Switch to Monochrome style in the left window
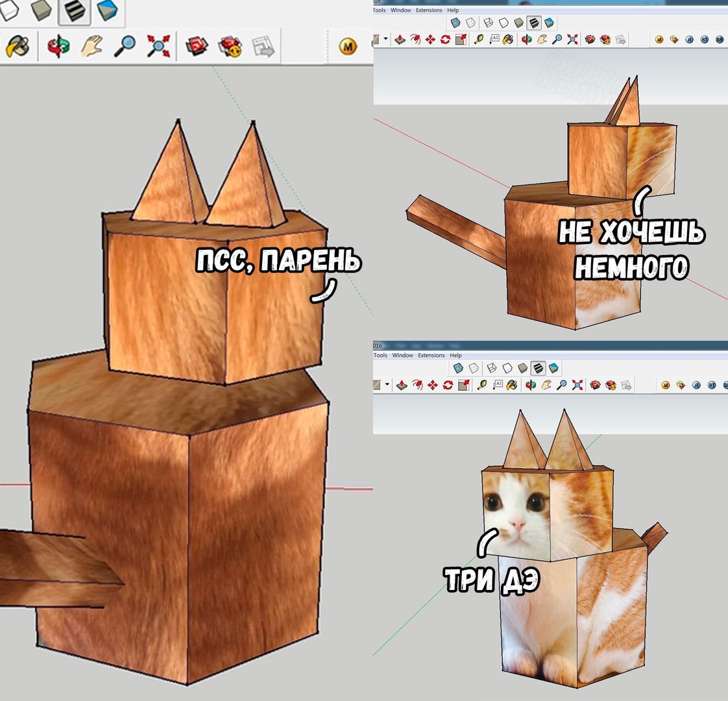728x701 pixels. [x=108, y=10]
